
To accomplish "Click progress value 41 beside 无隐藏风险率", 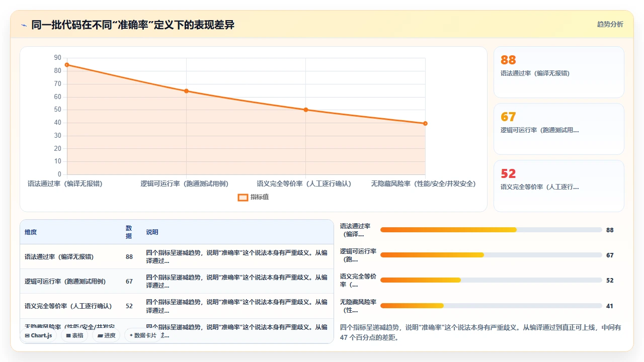I will pos(610,306).
